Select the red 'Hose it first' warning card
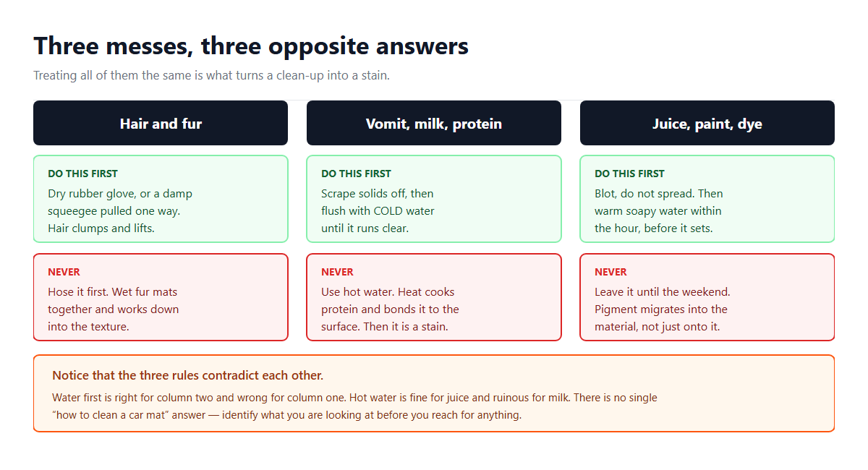The height and width of the screenshot is (470, 868). pyautogui.click(x=161, y=297)
